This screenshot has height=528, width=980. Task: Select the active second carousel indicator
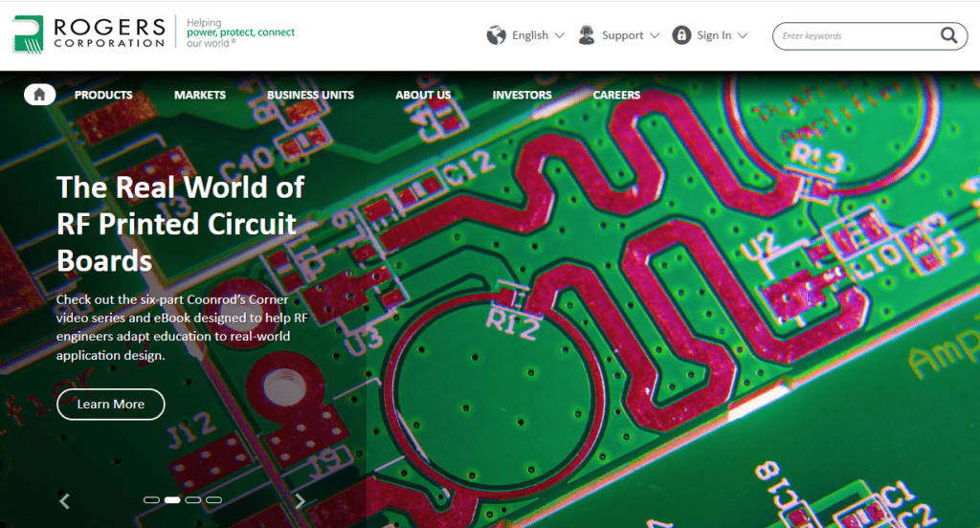click(172, 500)
